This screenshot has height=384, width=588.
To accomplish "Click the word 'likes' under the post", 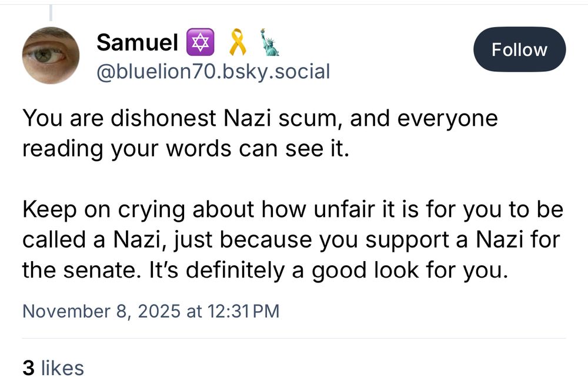I will point(62,368).
